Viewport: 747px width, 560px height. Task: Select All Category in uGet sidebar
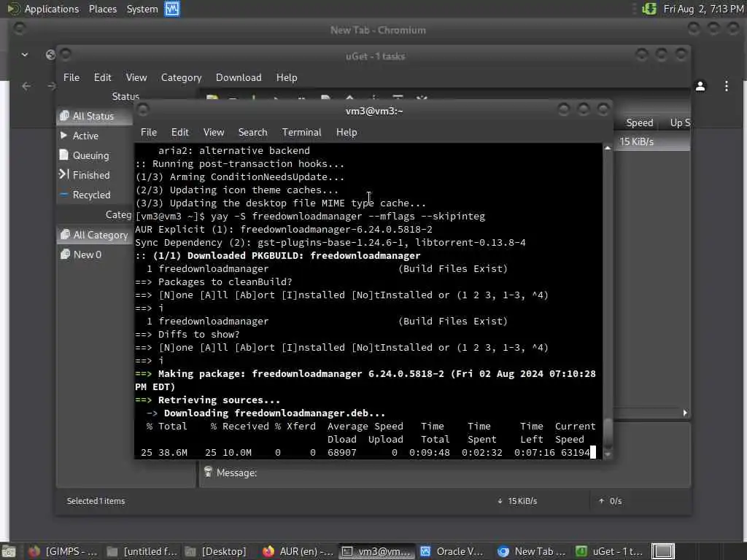tap(94, 235)
